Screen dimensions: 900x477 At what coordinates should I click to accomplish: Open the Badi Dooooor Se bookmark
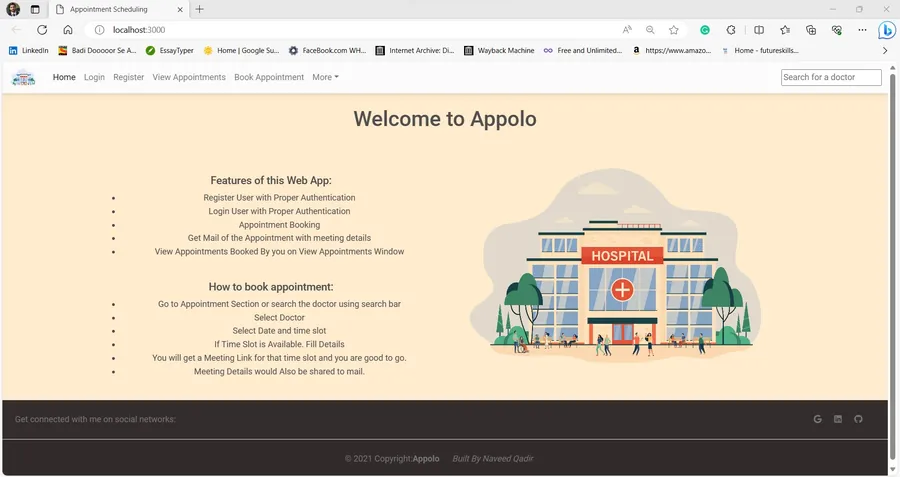98,51
